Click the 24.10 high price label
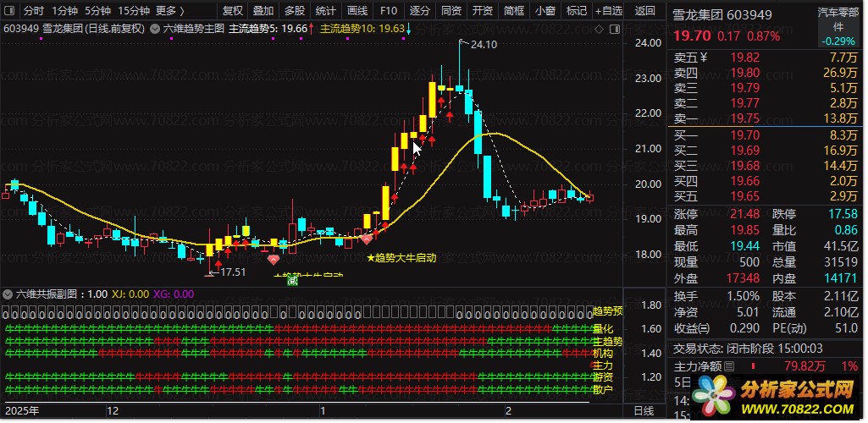Screen dimensions: 868x423 pos(484,44)
